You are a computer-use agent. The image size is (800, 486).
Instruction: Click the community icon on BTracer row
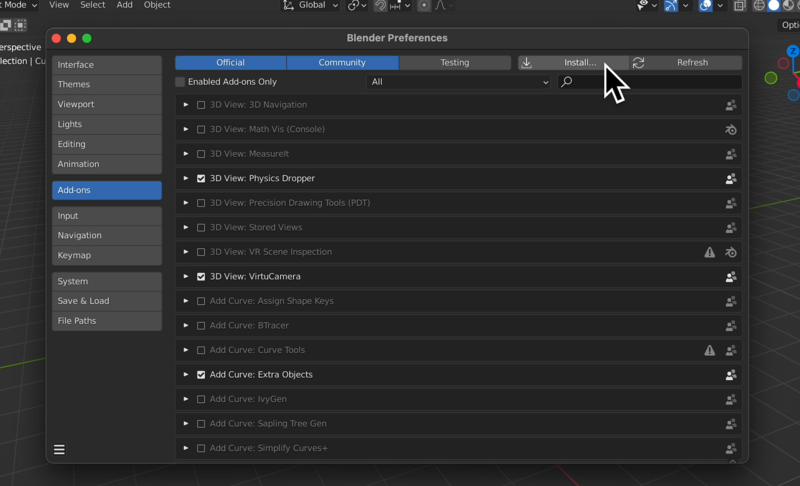731,325
